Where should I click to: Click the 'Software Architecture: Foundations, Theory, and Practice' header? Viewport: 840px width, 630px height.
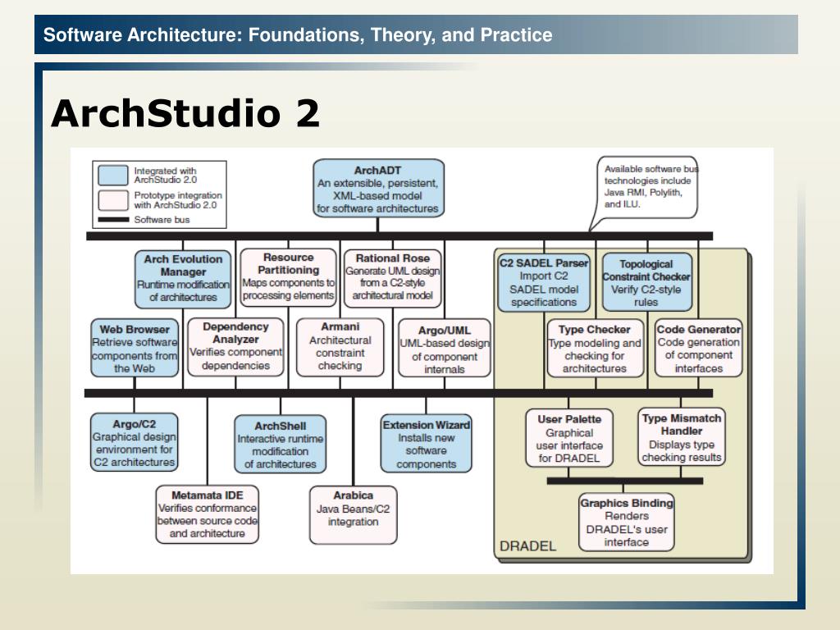[298, 34]
